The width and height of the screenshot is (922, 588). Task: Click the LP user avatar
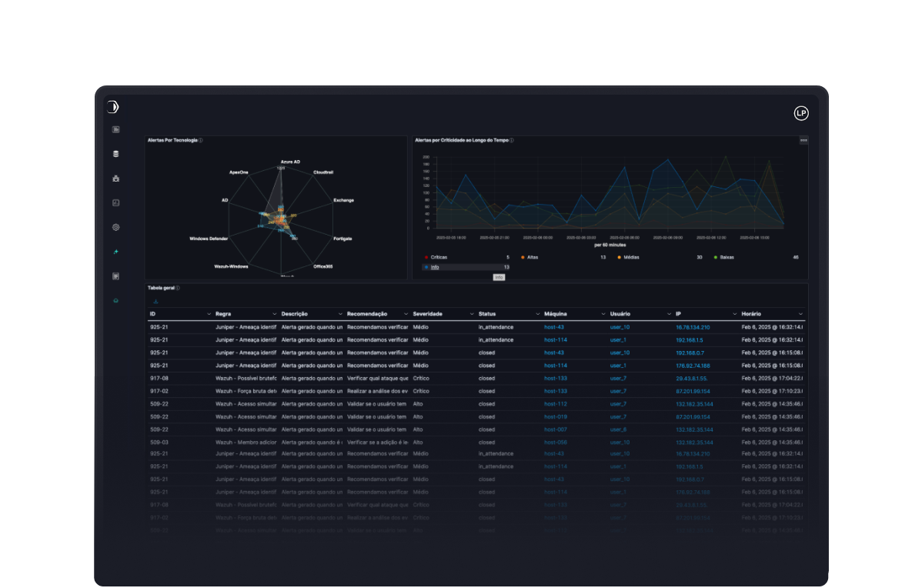click(801, 113)
